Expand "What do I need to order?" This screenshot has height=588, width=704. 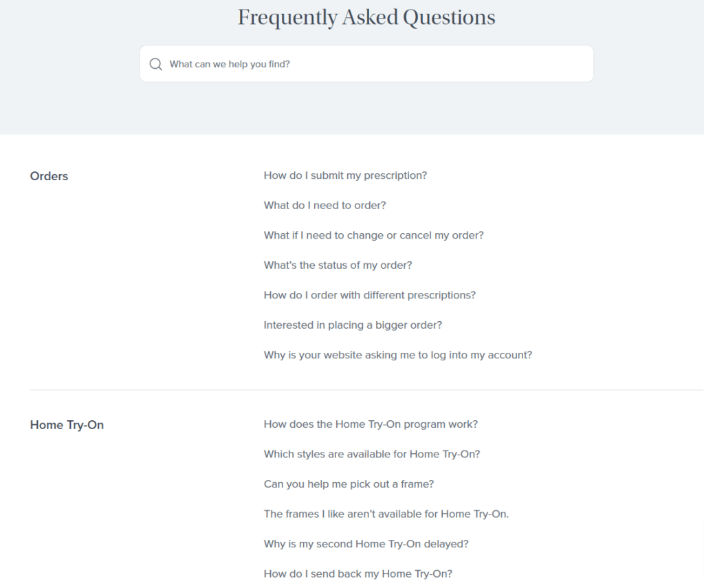pos(324,205)
